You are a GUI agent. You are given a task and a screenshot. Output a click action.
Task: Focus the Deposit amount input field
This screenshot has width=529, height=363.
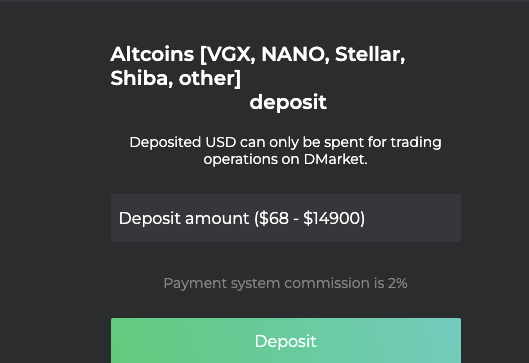(x=286, y=218)
